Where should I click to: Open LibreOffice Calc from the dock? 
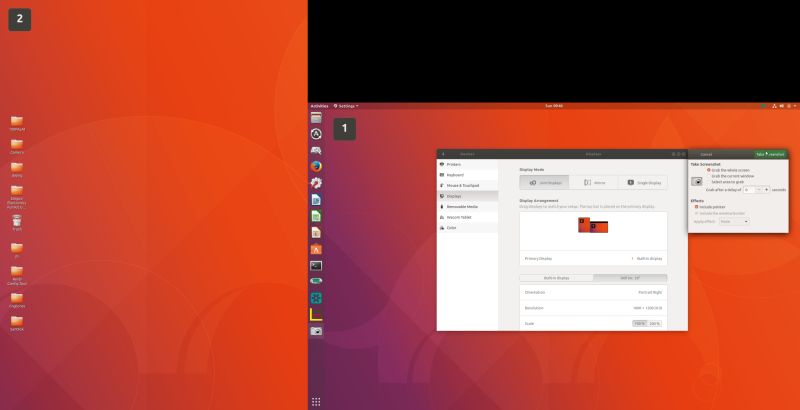click(x=316, y=216)
